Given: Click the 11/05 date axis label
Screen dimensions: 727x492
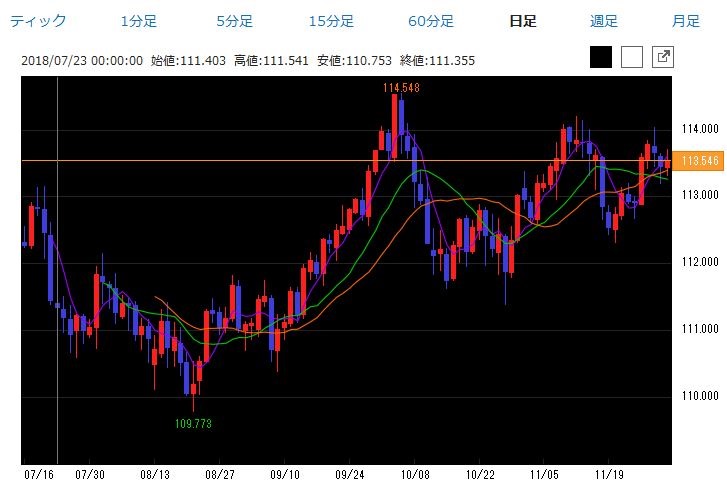Looking at the screenshot, I should coord(544,475).
